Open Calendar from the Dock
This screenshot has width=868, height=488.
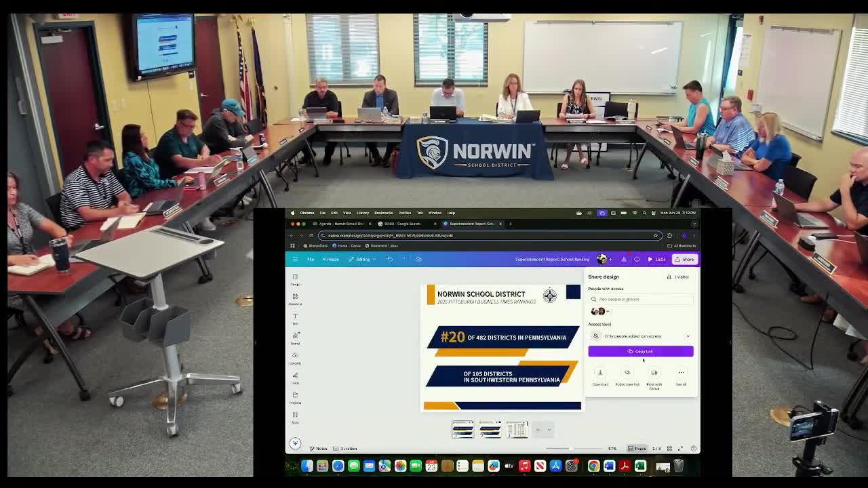(x=431, y=466)
